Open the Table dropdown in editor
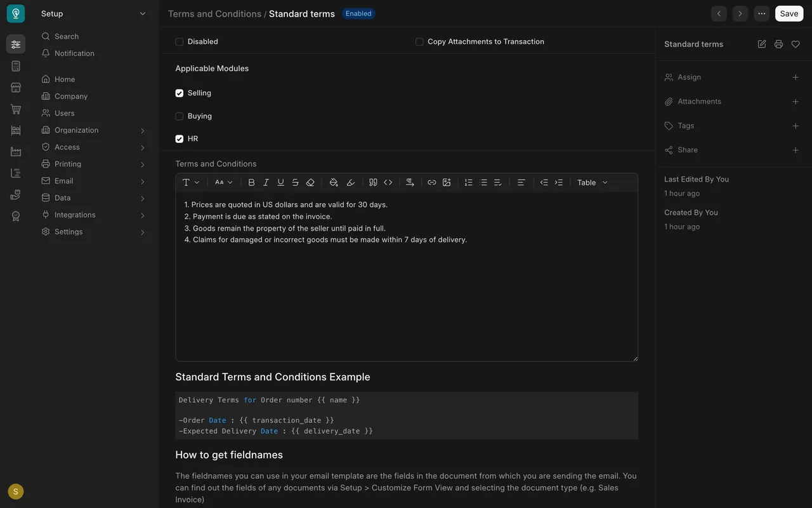This screenshot has height=508, width=812. [x=593, y=182]
